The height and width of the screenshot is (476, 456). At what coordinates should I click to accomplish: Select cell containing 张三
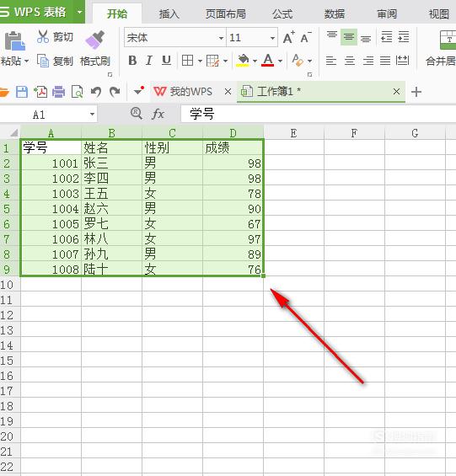click(x=111, y=163)
